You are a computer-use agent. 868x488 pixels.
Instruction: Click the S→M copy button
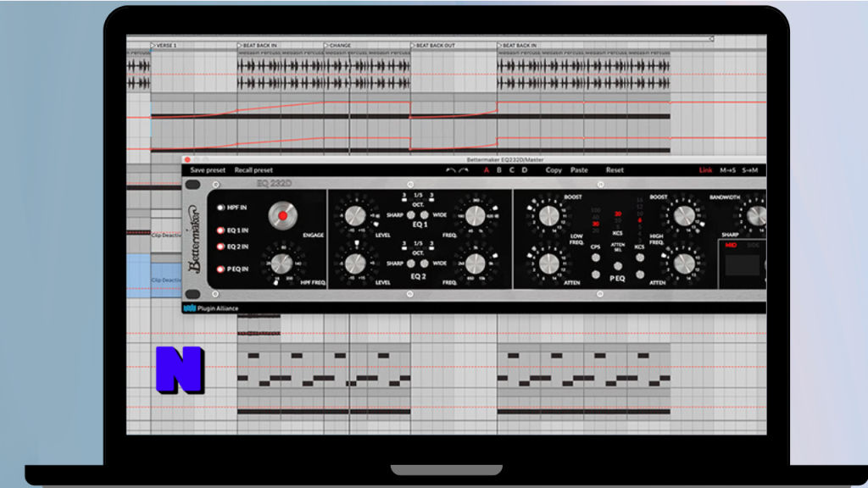click(750, 170)
